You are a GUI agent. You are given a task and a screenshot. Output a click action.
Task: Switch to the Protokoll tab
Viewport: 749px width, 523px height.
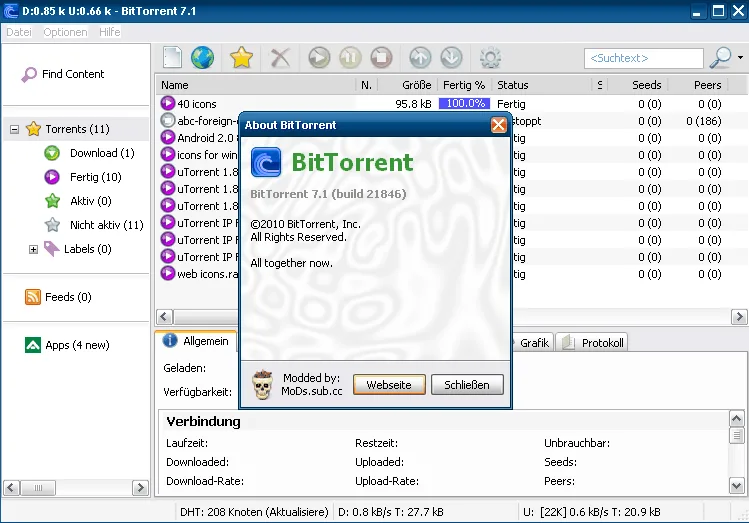click(592, 343)
